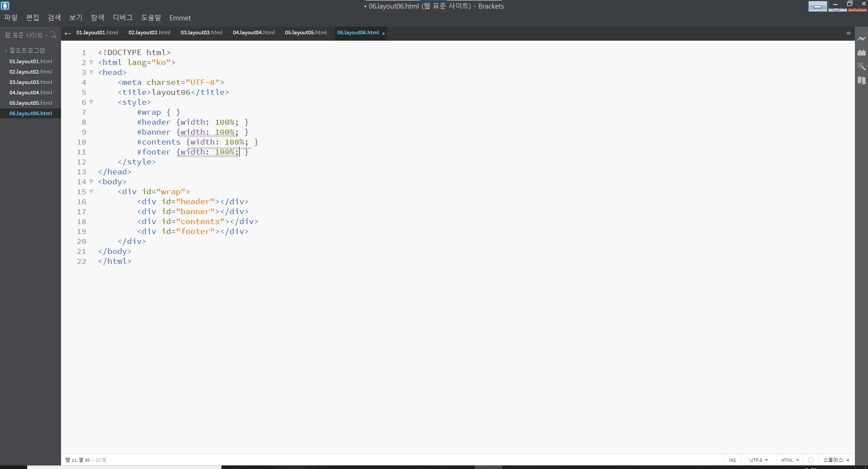Click the "contents" id value on line 18

click(x=200, y=221)
